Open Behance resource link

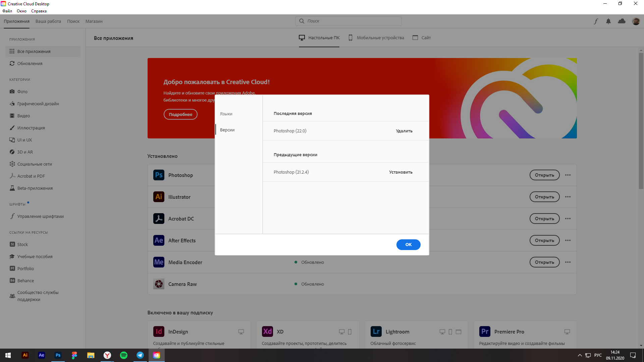[43, 281]
